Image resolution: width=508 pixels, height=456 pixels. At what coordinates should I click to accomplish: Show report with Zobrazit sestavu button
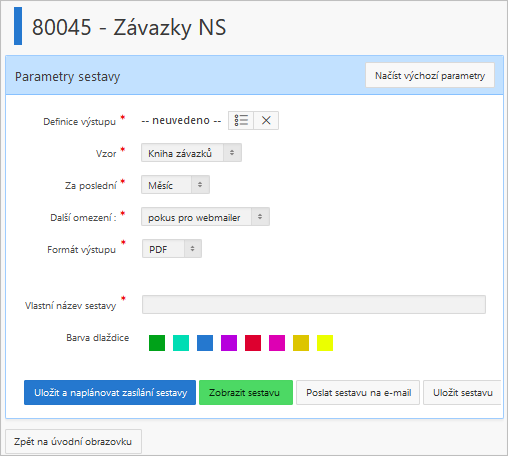click(246, 393)
